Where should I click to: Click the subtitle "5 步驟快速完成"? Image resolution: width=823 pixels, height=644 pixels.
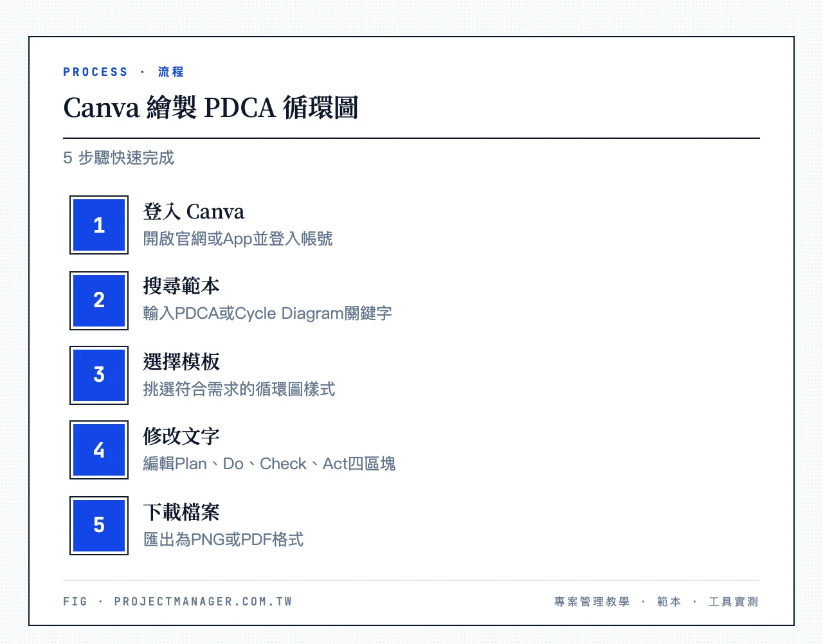(x=118, y=158)
